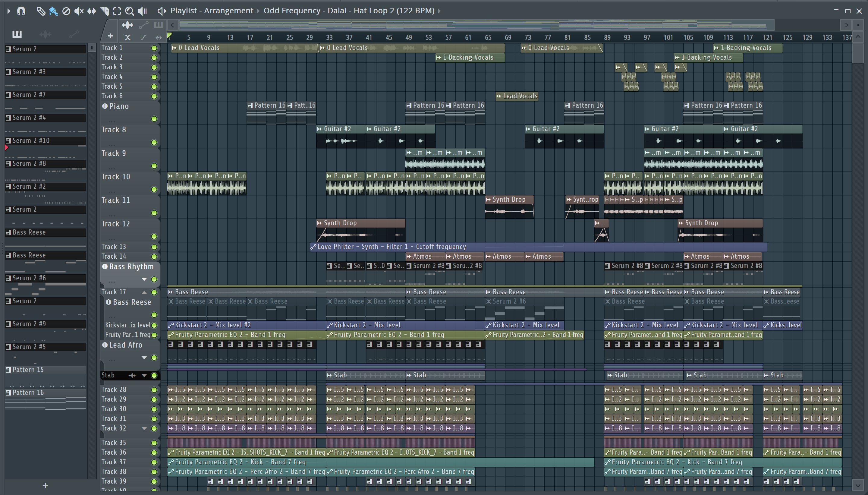Screen dimensions: 868x495
Task: Jump to bar 33 on timeline ruler
Action: [x=329, y=37]
